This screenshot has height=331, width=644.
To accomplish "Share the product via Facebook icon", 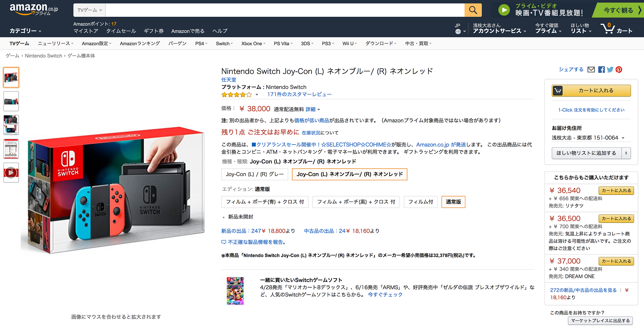I will coord(601,70).
